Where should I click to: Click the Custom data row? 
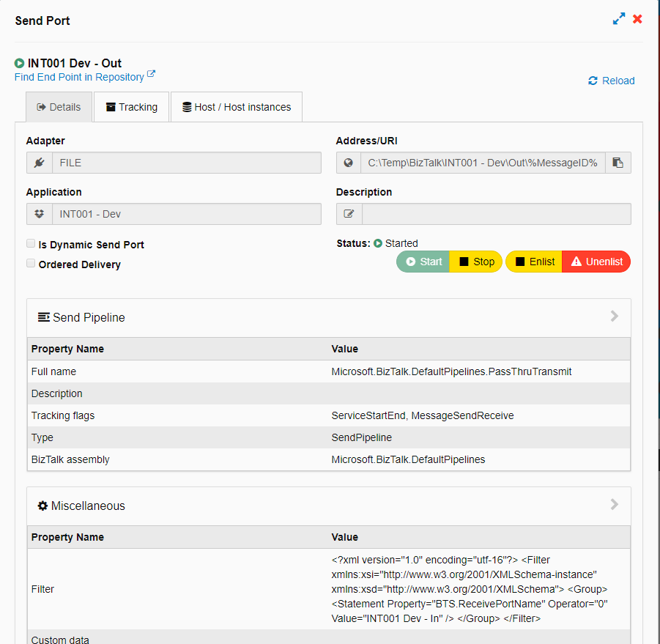329,637
